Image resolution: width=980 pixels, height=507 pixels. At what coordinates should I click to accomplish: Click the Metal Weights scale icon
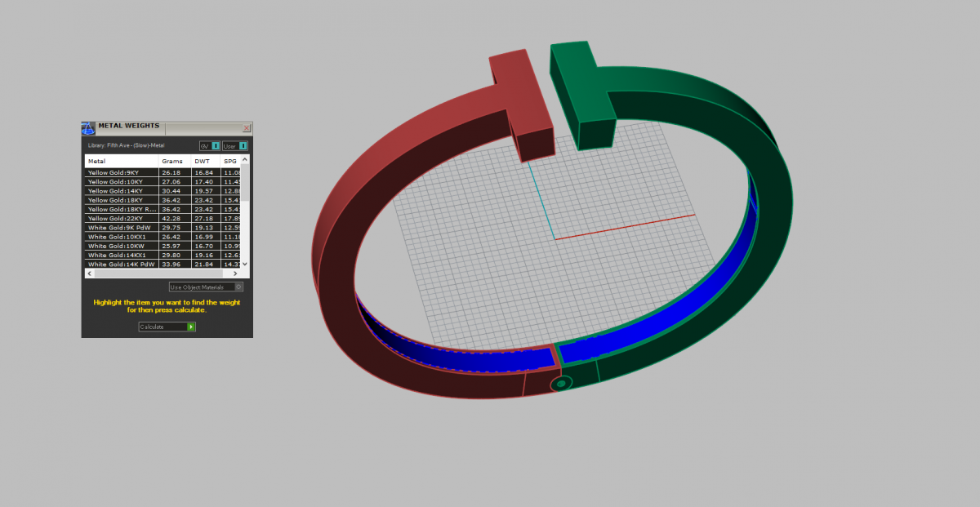(x=88, y=128)
